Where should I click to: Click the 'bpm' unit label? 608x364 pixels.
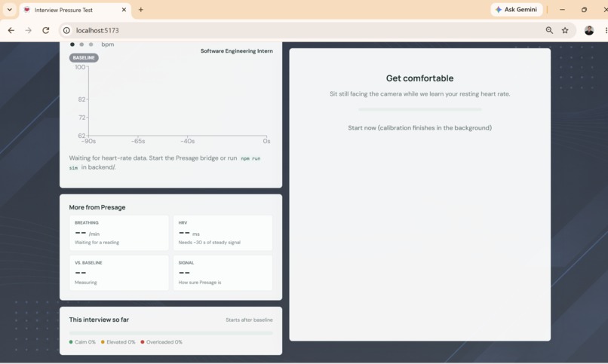pyautogui.click(x=108, y=44)
